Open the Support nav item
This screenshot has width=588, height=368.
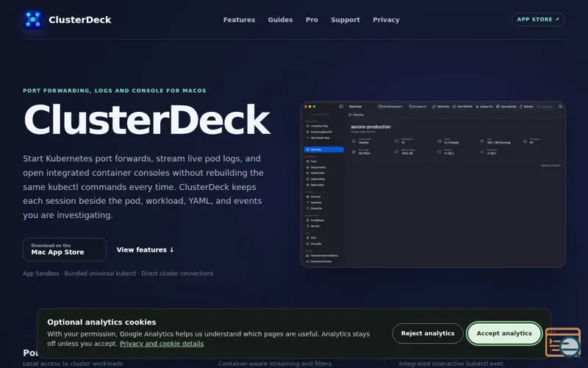click(x=345, y=20)
